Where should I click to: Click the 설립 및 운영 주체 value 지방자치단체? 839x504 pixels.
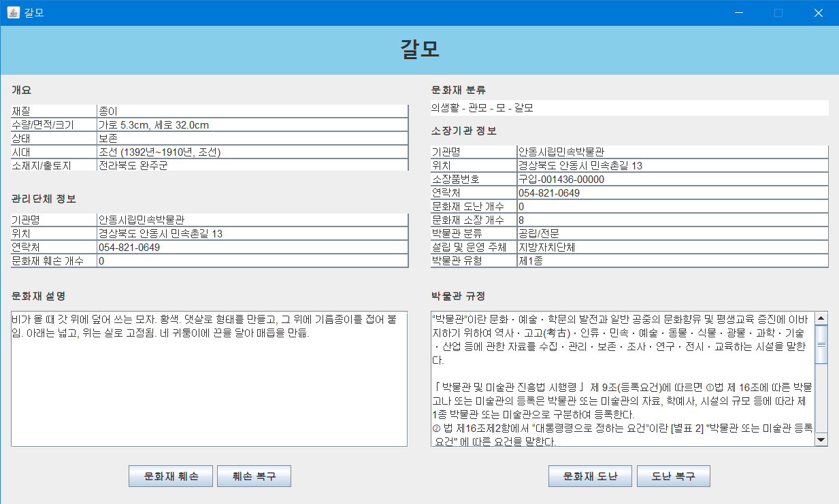point(670,247)
